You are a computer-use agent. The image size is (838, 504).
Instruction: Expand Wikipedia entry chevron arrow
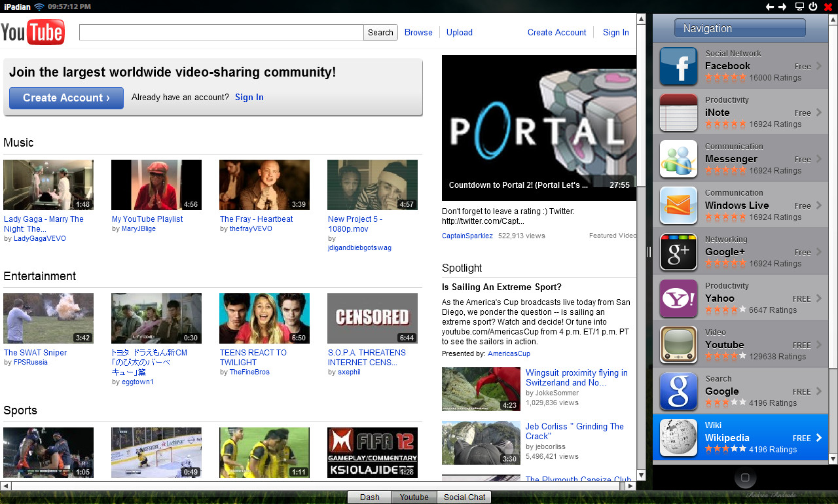pyautogui.click(x=818, y=438)
